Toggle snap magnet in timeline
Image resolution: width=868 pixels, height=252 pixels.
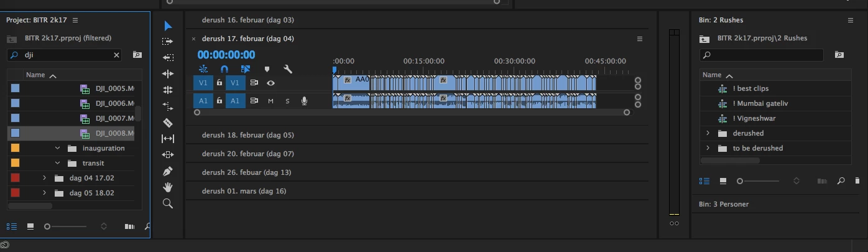pyautogui.click(x=224, y=69)
